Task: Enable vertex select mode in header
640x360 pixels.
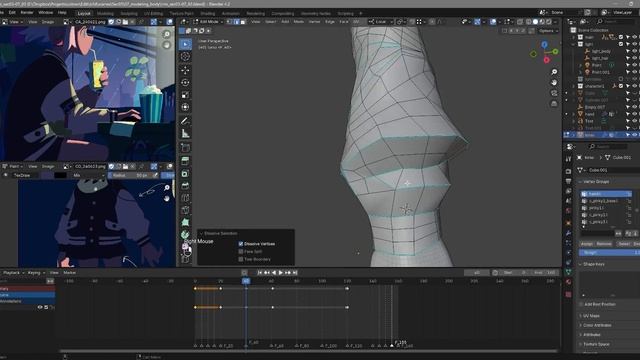Action: 229,22
